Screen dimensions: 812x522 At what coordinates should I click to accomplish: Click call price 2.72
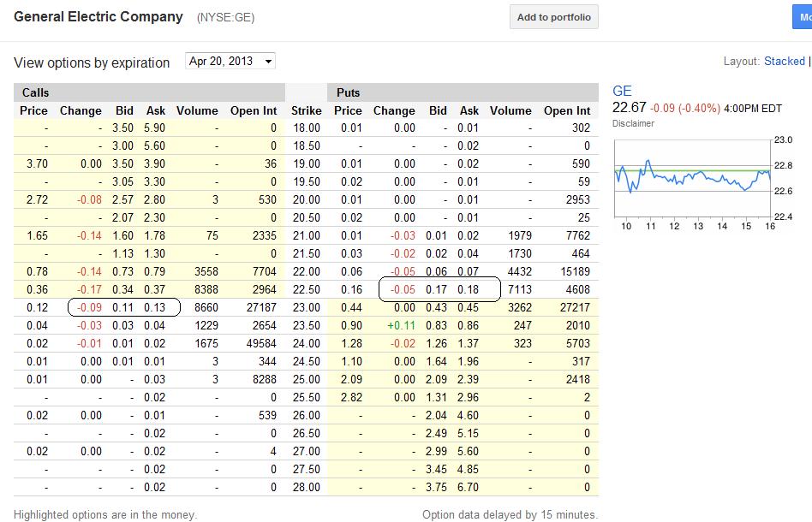point(37,199)
